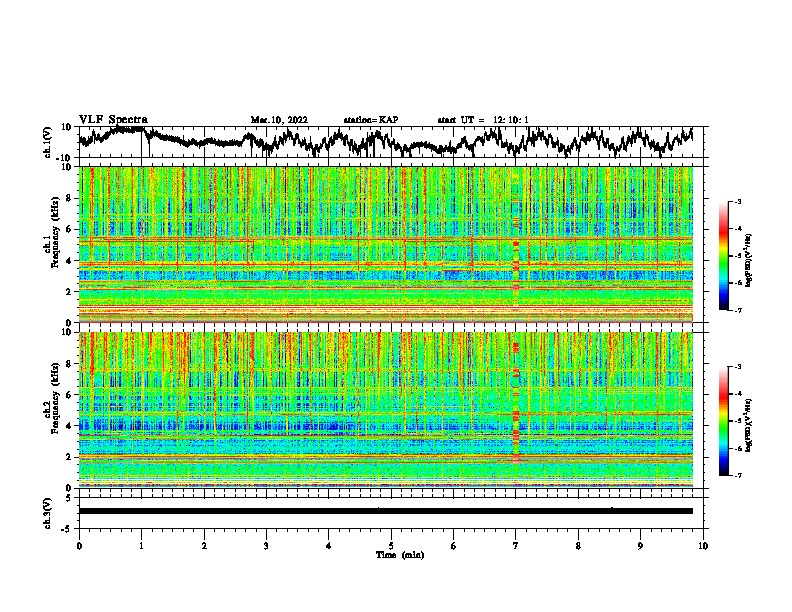Click the ch.2 frequency axis tick "4"
The height and width of the screenshot is (612, 792).
click(x=70, y=426)
